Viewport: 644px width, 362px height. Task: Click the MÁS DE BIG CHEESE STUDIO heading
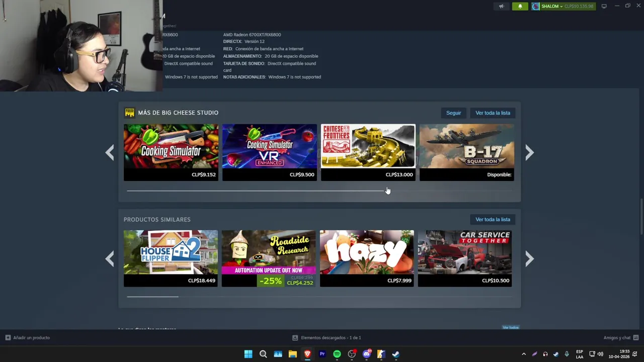[178, 113]
